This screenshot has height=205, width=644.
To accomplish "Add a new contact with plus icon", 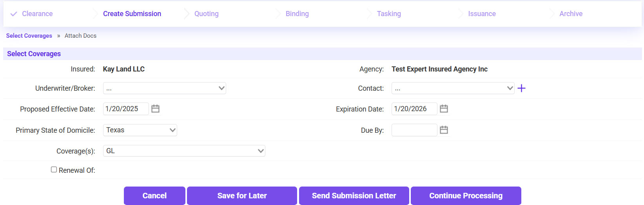I will [521, 88].
